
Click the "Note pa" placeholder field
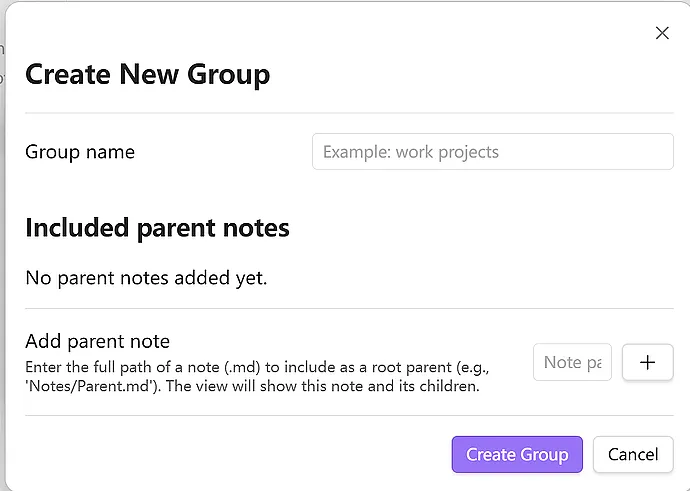(x=572, y=362)
